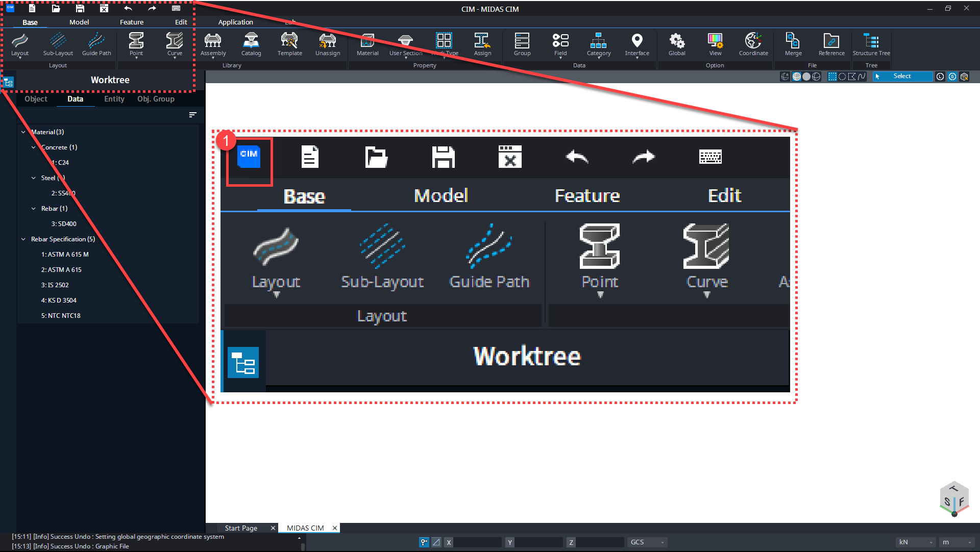Click the Open folder icon in quick access
Viewport: 980px width, 552px height.
56,8
